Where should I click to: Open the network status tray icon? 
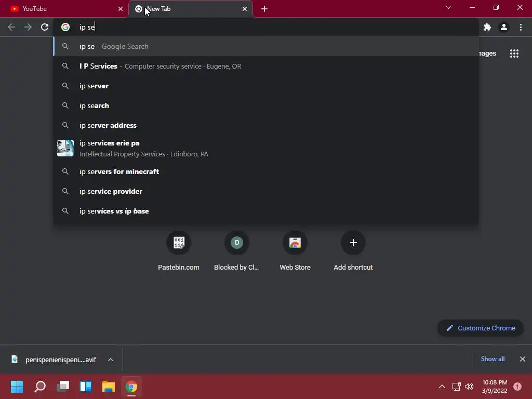(x=456, y=387)
